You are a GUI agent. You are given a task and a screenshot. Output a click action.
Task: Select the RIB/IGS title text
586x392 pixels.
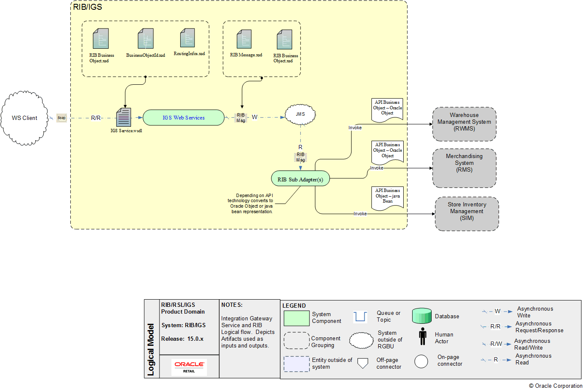point(87,7)
